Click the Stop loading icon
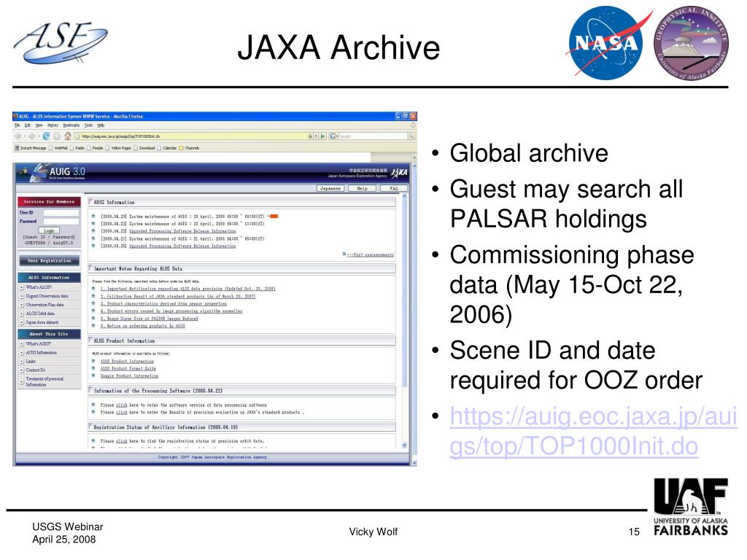747x560 pixels. click(57, 136)
